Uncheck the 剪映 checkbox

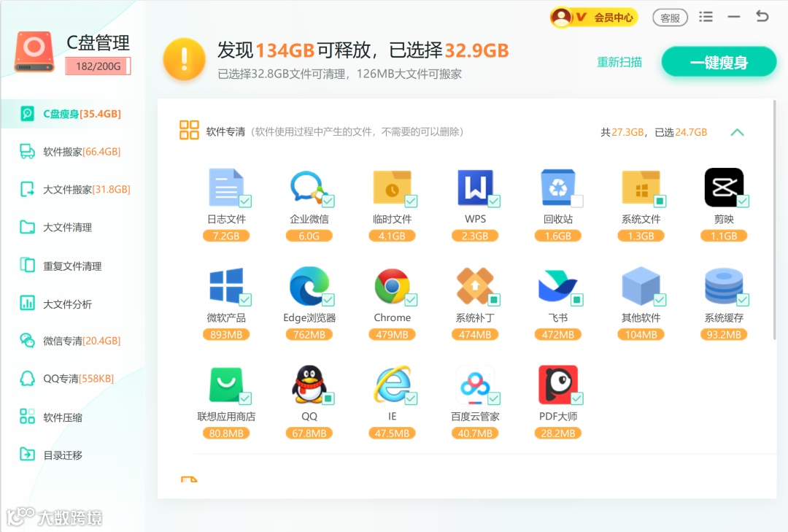tap(743, 201)
